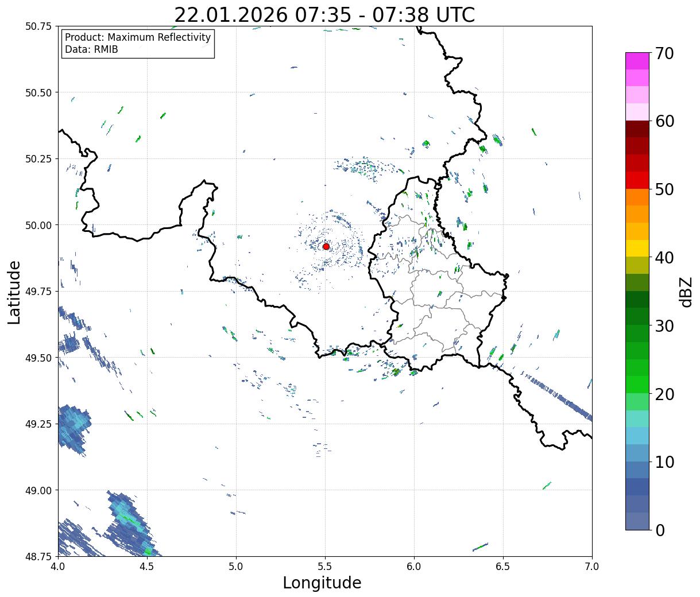Click the 'Longitude' axis label
The width and height of the screenshot is (700, 597).
[x=322, y=583]
